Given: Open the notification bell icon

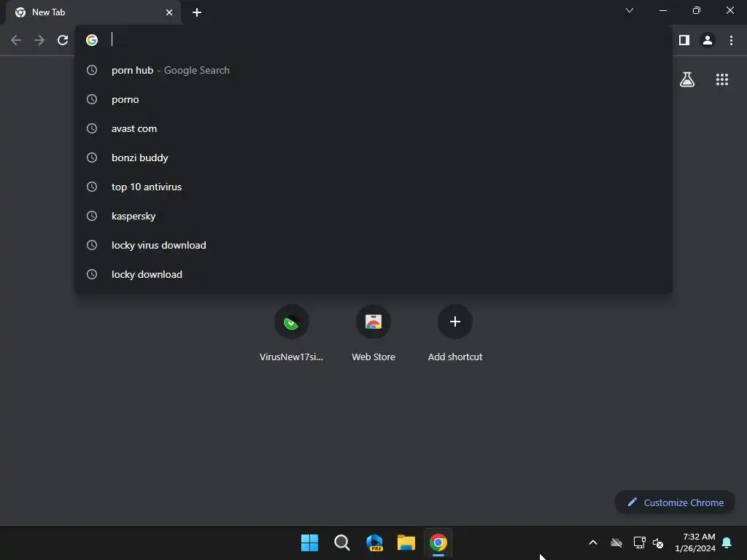Looking at the screenshot, I should (x=727, y=542).
